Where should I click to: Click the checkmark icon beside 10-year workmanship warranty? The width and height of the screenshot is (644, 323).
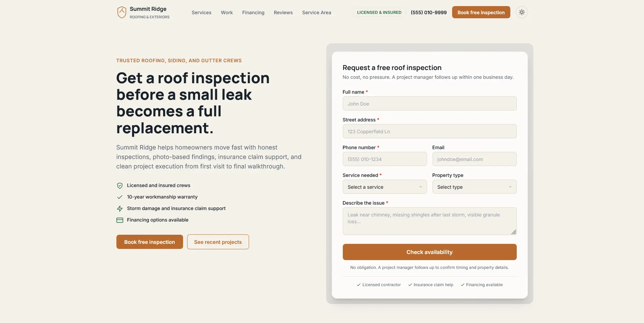[120, 197]
